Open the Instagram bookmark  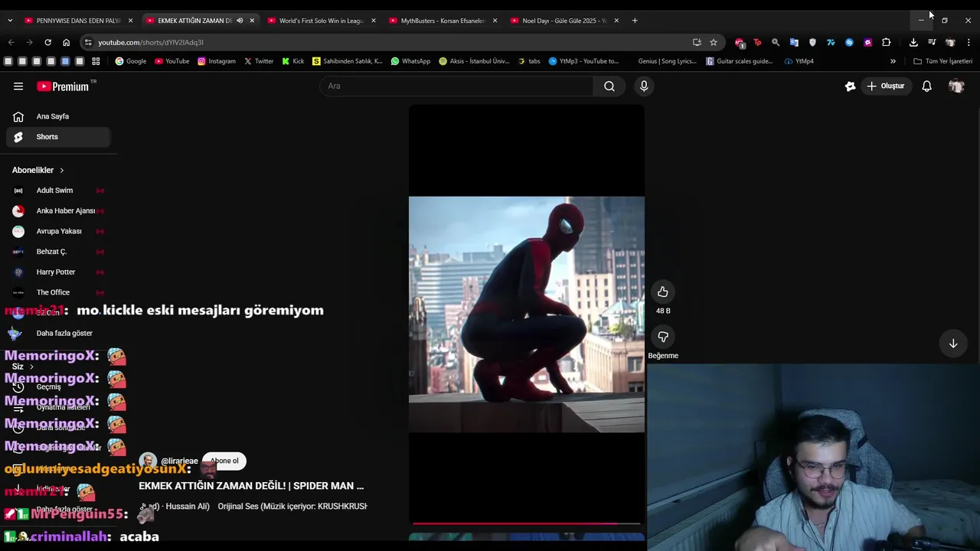click(217, 61)
